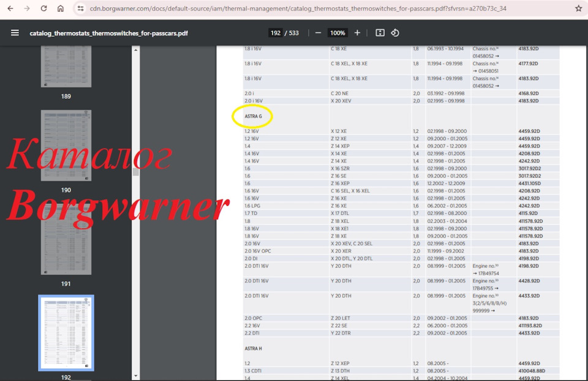588x381 pixels.
Task: Click thumbnail panel scroll up arrow
Action: click(136, 50)
